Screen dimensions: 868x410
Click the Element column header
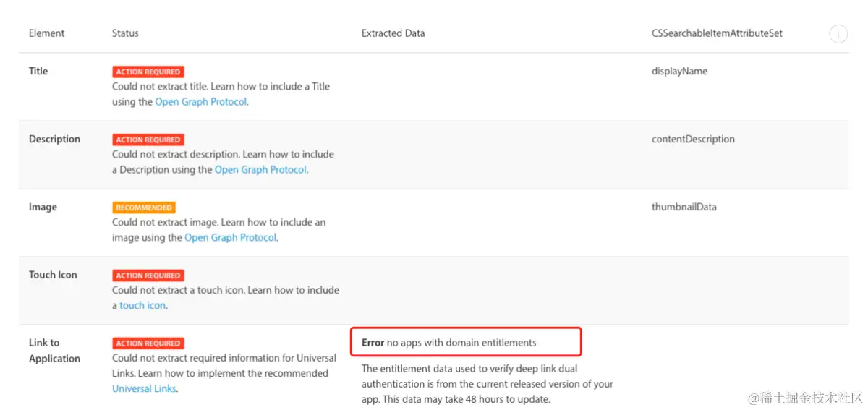(46, 33)
